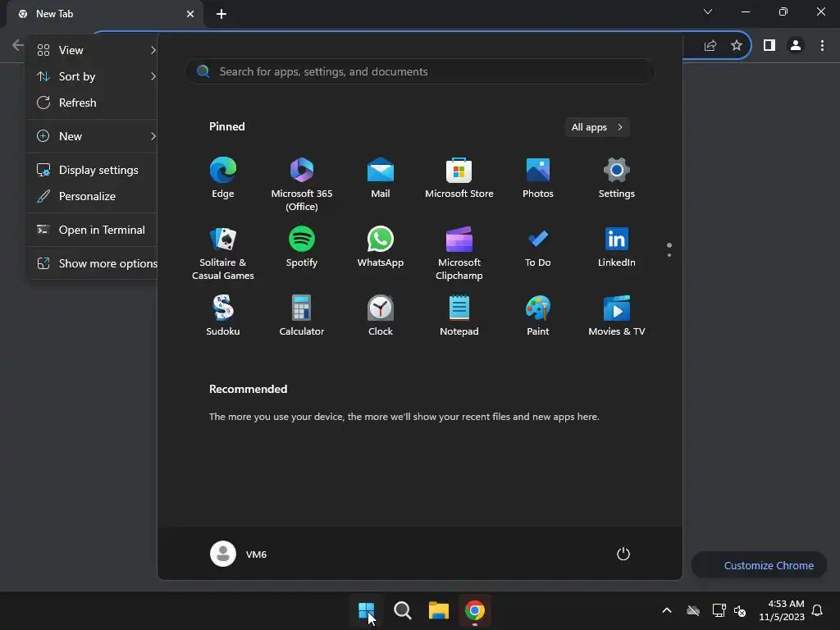Open File Explorer from taskbar
The width and height of the screenshot is (840, 630).
pos(438,610)
